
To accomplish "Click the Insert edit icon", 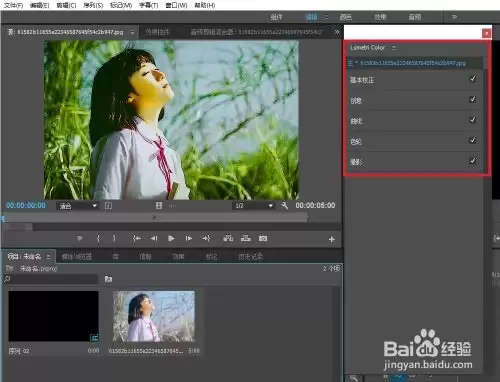I will pyautogui.click(x=228, y=238).
